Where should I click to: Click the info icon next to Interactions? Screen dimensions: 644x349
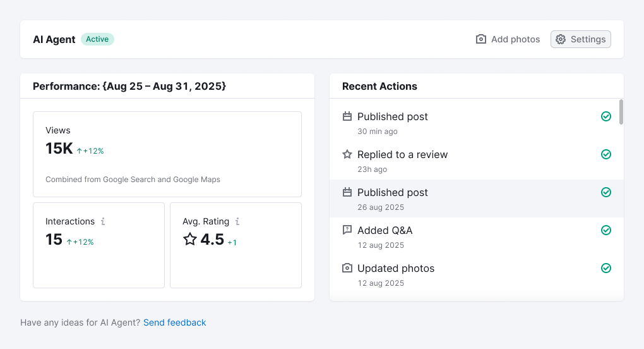coord(103,221)
